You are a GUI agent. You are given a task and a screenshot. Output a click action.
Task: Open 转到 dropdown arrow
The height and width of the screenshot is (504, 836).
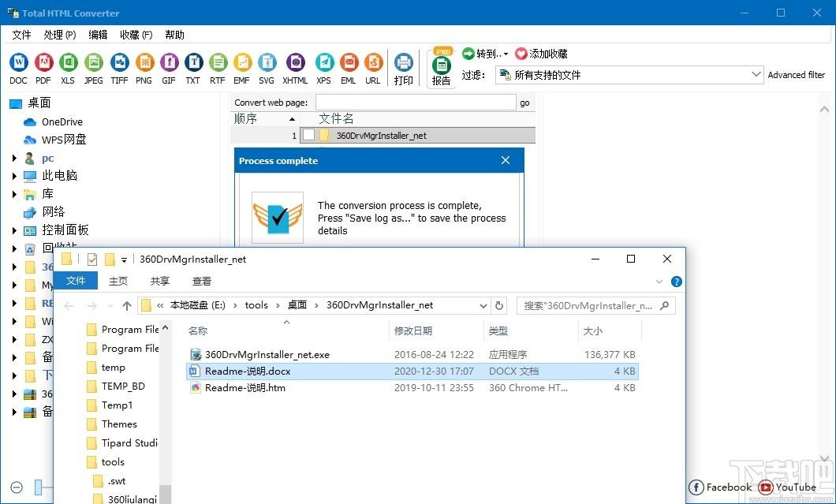(506, 54)
